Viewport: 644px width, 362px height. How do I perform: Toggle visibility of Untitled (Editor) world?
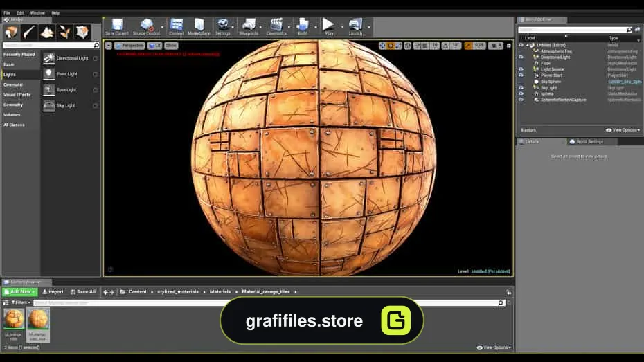coord(521,45)
